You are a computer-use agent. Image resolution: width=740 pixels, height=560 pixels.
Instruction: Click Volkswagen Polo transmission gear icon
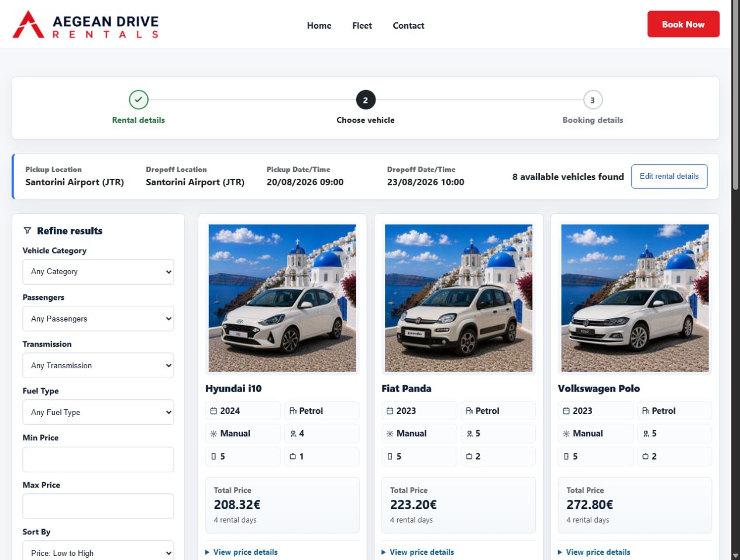point(566,434)
